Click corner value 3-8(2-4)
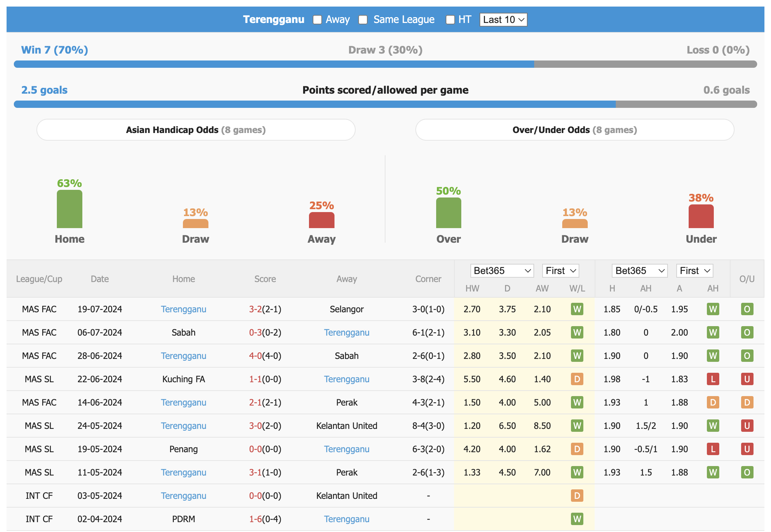Viewport: 771px width, 532px height. 428,379
